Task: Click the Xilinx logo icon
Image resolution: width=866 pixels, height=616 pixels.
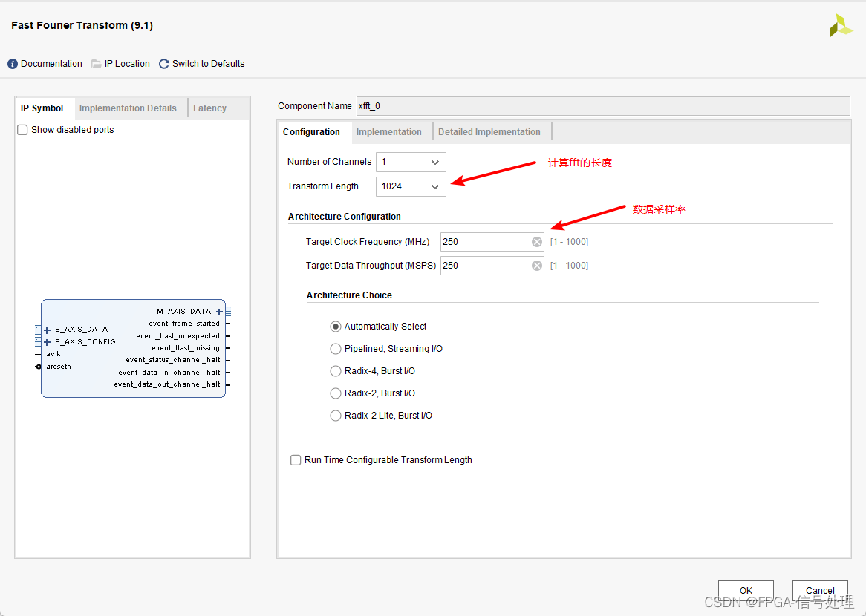Action: (841, 25)
